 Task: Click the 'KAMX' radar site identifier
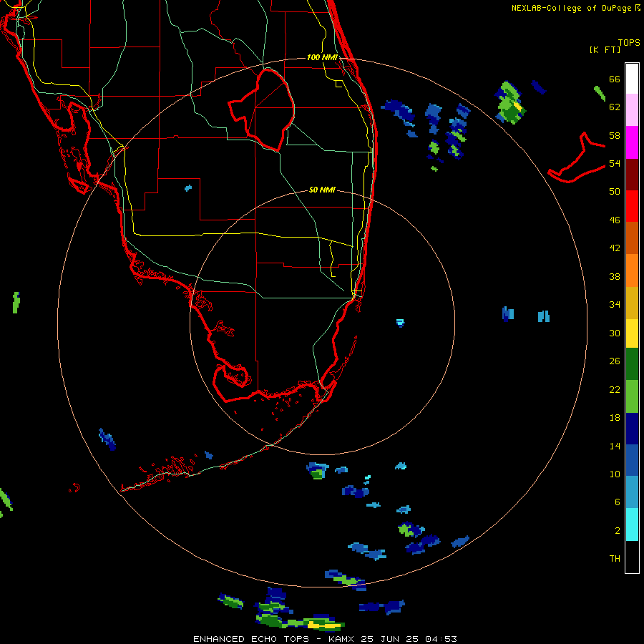342,639
